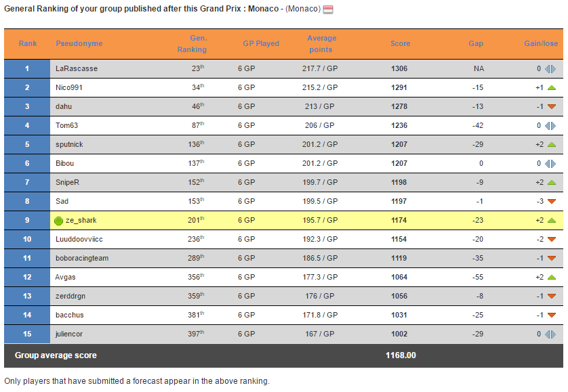568x392 pixels.
Task: Click the green status dot beside ze_shark
Action: [x=59, y=221]
